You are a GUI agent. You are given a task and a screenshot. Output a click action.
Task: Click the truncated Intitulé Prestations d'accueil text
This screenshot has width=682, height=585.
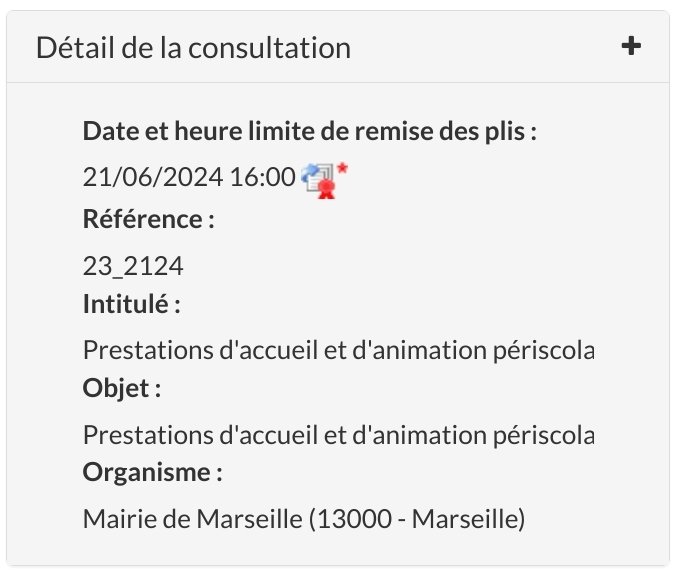[338, 350]
